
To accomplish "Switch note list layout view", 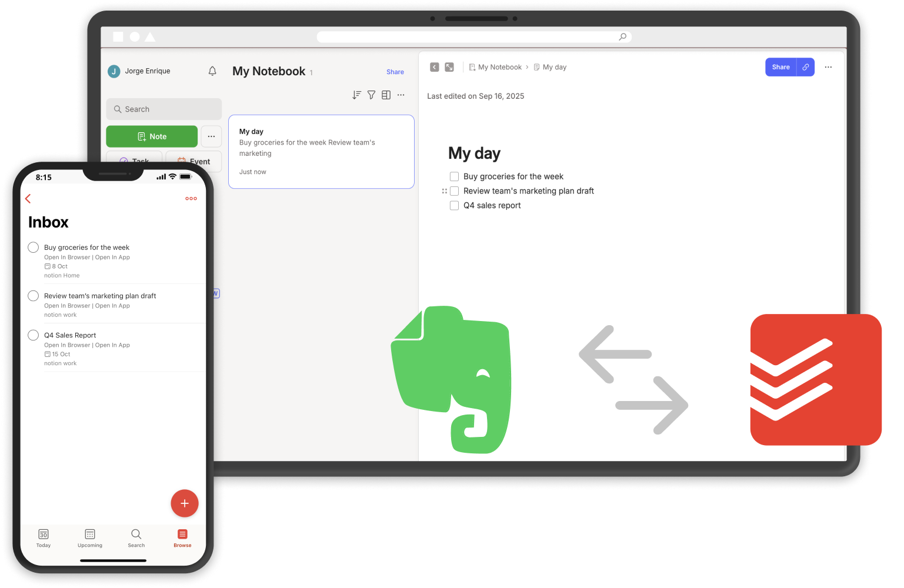I will click(x=386, y=95).
